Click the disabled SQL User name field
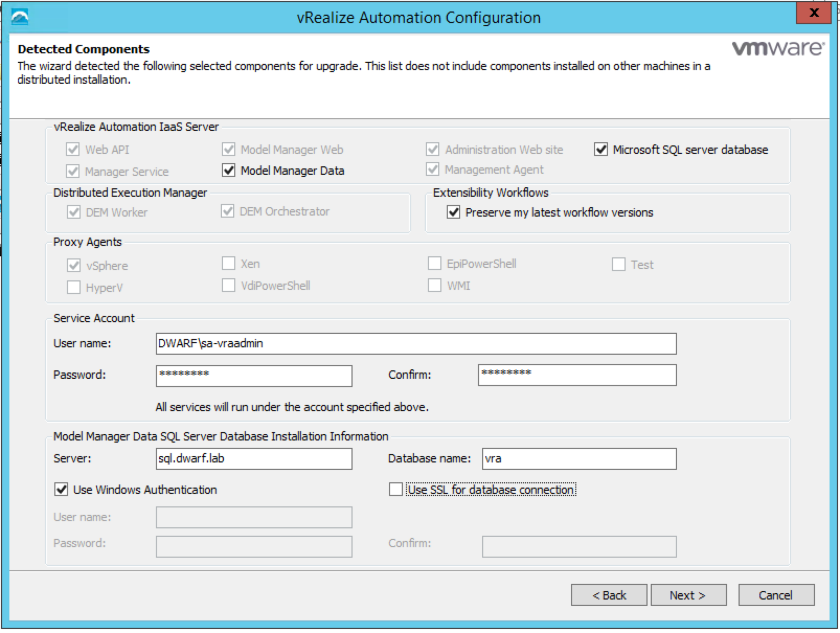The image size is (840, 633). 254,517
